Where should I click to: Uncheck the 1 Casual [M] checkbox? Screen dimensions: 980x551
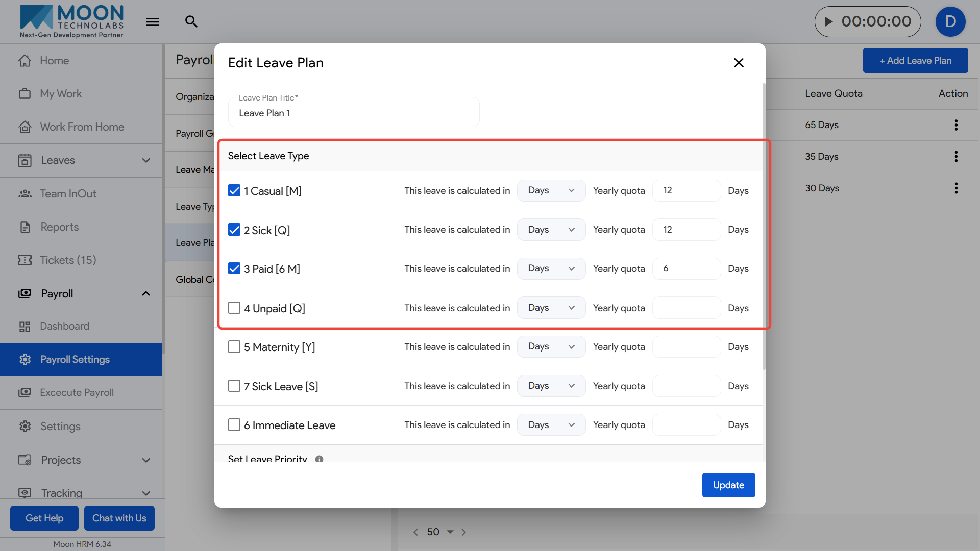(234, 191)
